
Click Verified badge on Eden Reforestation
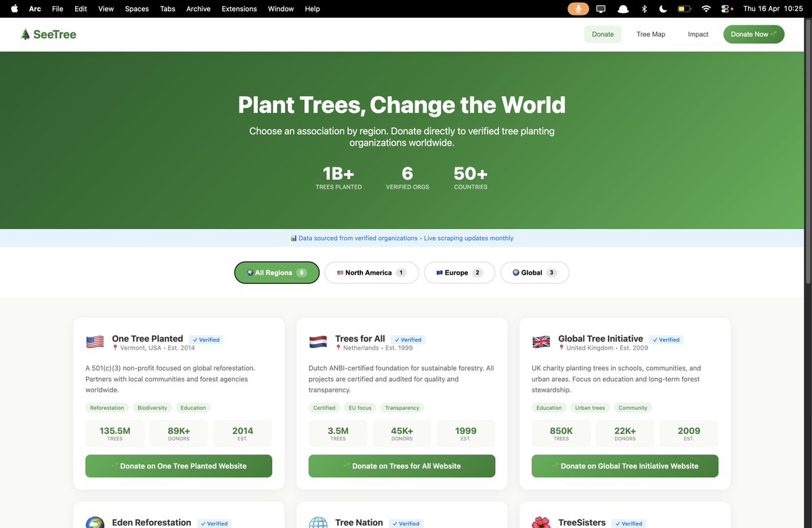215,524
